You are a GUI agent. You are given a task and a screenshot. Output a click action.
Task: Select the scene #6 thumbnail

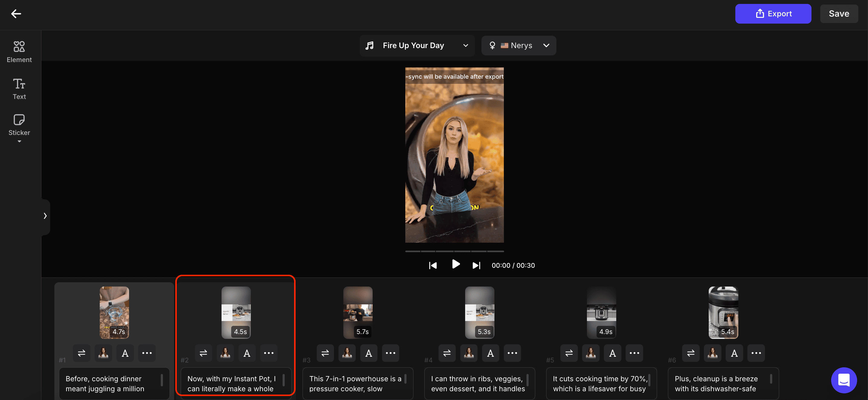click(723, 312)
